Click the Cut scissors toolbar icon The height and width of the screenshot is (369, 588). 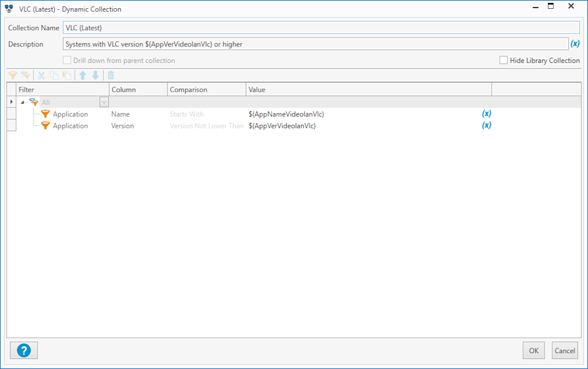tap(41, 75)
